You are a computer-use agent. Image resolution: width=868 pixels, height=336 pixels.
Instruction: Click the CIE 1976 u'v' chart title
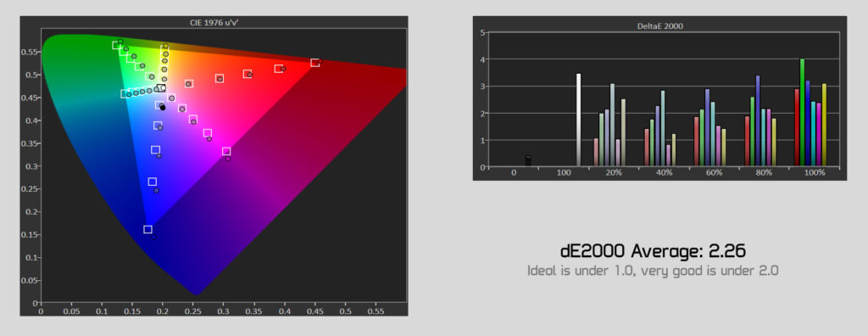point(214,23)
